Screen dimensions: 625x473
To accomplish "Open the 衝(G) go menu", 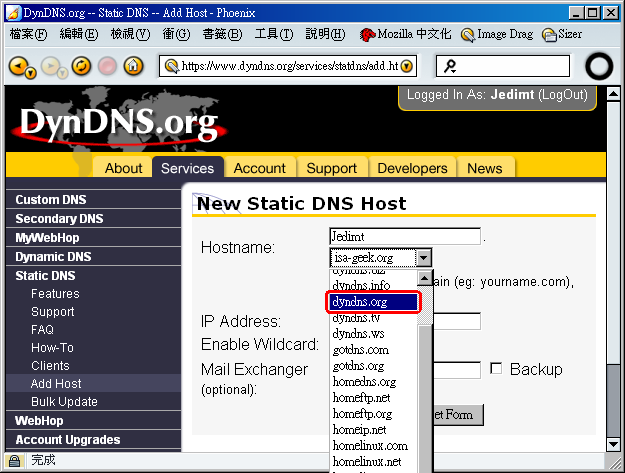I will point(176,35).
